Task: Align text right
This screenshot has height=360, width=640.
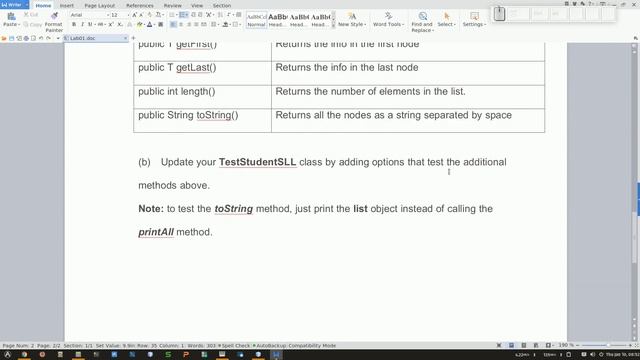Action: pyautogui.click(x=189, y=24)
